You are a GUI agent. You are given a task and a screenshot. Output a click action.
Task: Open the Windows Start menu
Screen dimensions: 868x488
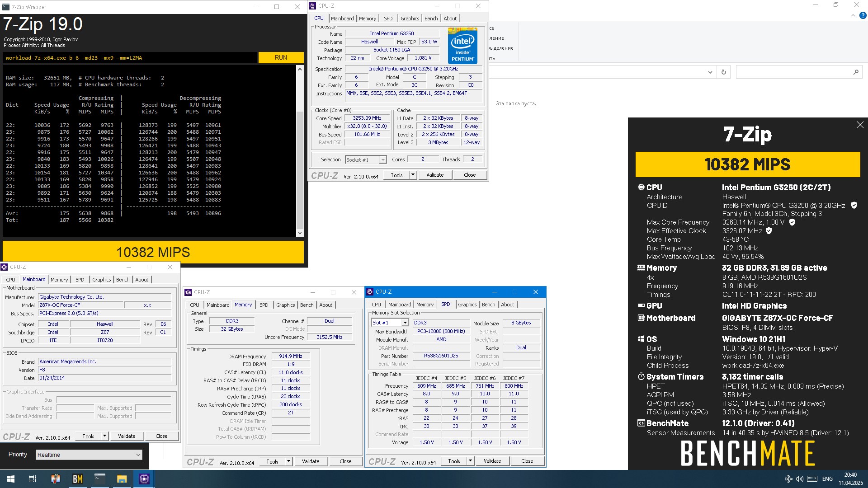pyautogui.click(x=11, y=479)
